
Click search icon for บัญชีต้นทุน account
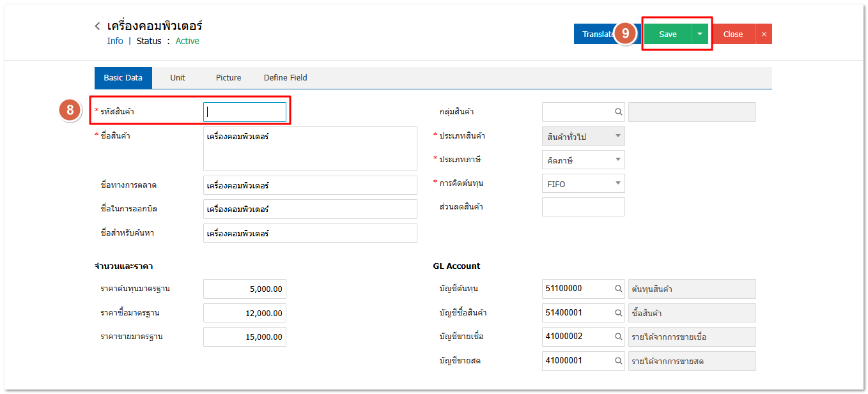[x=618, y=289]
